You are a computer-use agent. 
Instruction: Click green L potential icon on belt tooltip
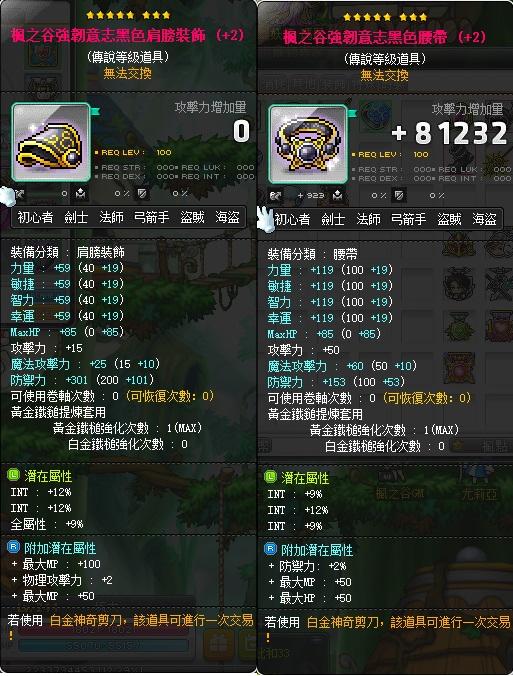271,477
